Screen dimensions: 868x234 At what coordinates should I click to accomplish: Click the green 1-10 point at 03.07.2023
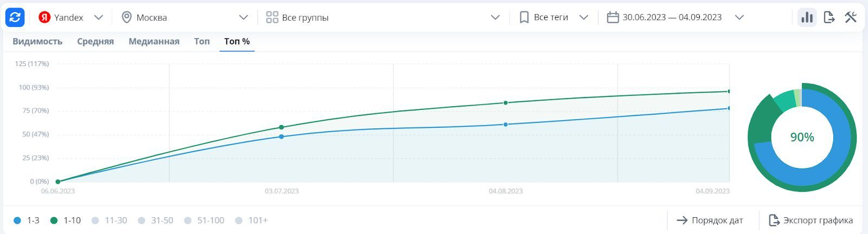click(282, 127)
